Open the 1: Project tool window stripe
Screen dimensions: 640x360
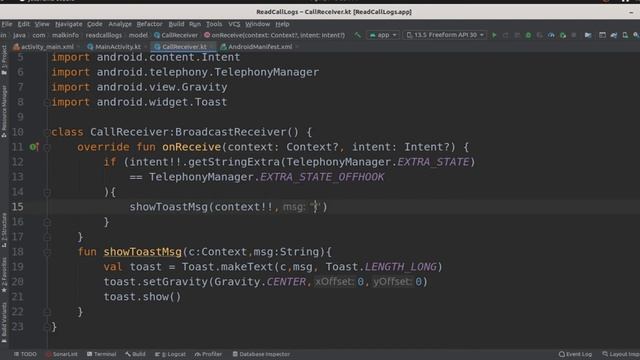click(x=4, y=60)
